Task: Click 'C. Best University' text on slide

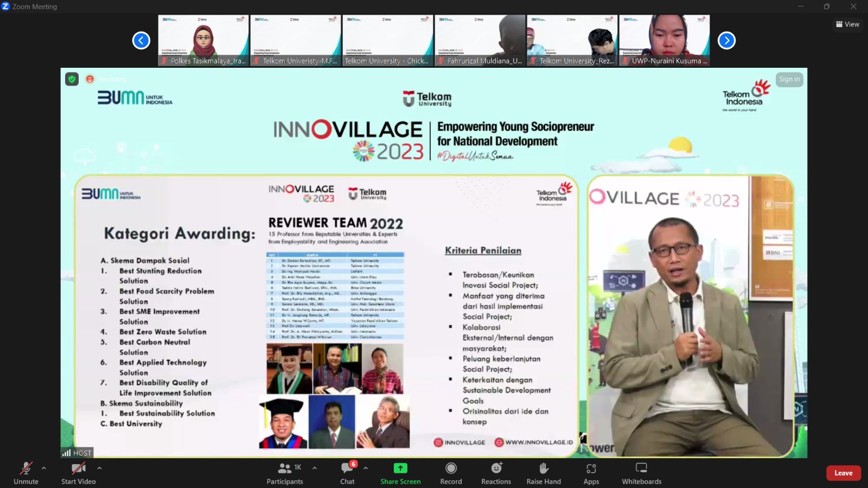Action: 131,424
